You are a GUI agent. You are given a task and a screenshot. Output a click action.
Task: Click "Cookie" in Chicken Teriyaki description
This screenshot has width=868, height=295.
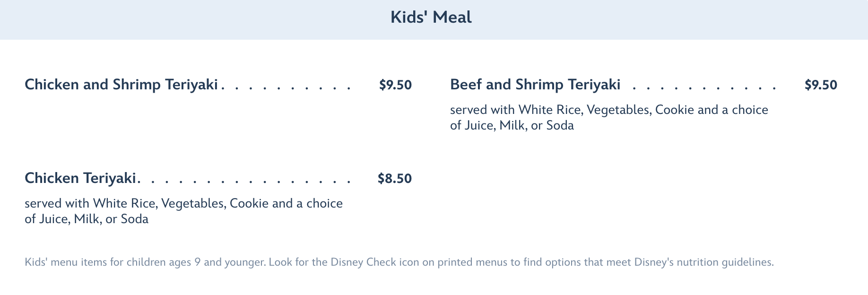(x=249, y=204)
